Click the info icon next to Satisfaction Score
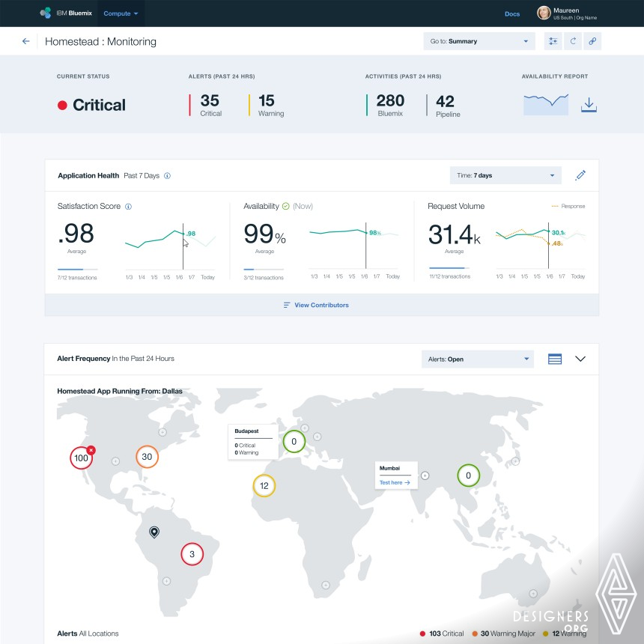Screen dimensions: 644x644 (x=129, y=207)
